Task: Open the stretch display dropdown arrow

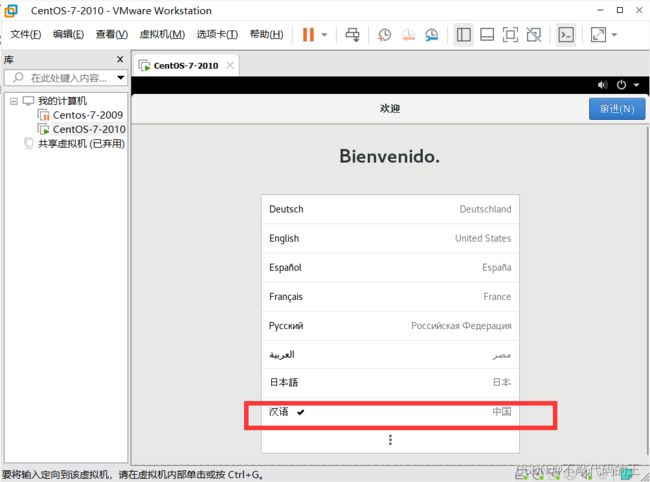Action: click(614, 35)
